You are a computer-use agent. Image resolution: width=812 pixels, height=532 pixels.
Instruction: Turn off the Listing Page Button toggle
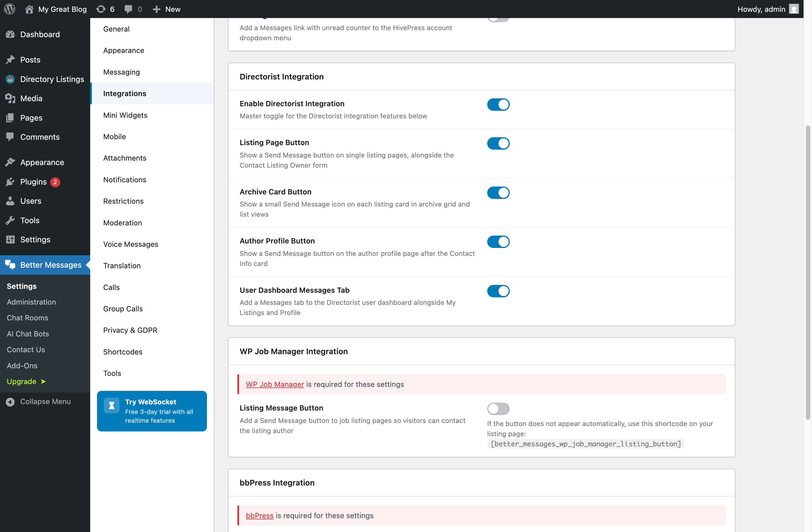point(498,144)
